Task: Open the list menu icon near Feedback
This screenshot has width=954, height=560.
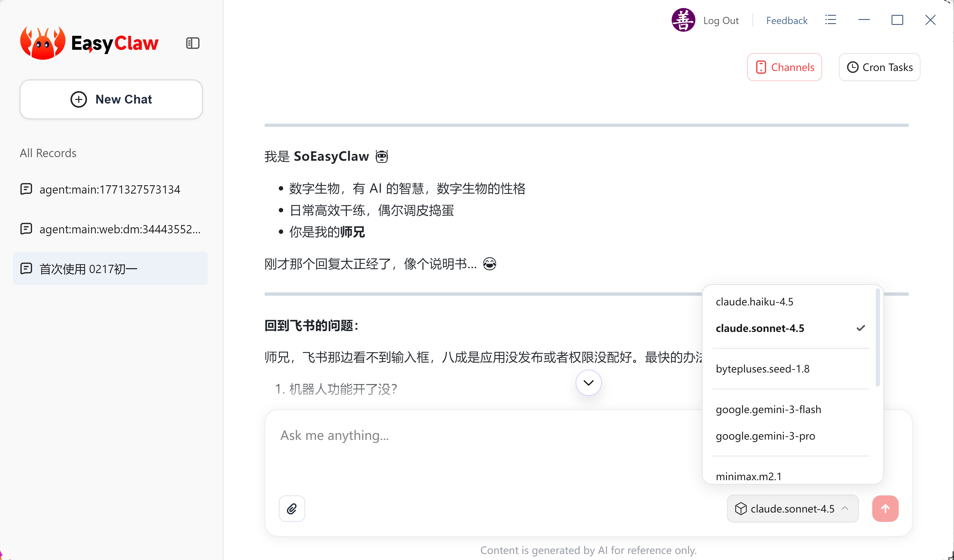Action: pos(831,20)
